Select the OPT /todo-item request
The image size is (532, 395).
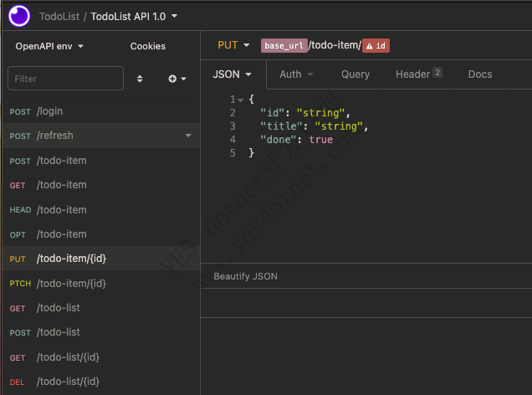click(101, 234)
